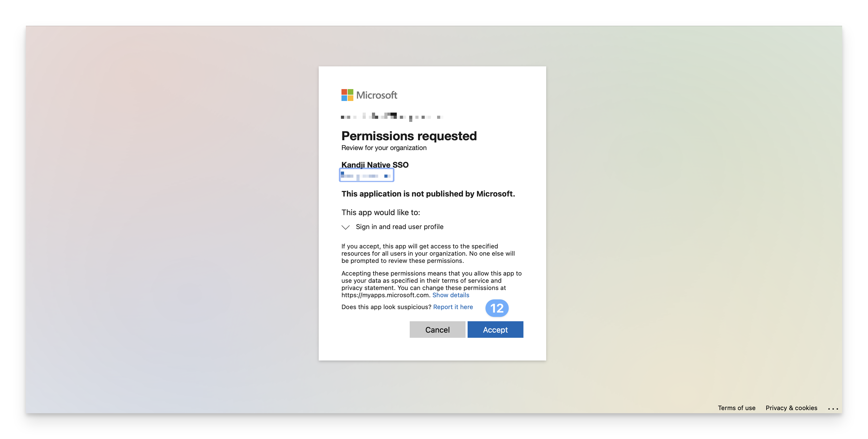868x439 pixels.
Task: Click the Permissions requested heading
Action: [x=409, y=136]
